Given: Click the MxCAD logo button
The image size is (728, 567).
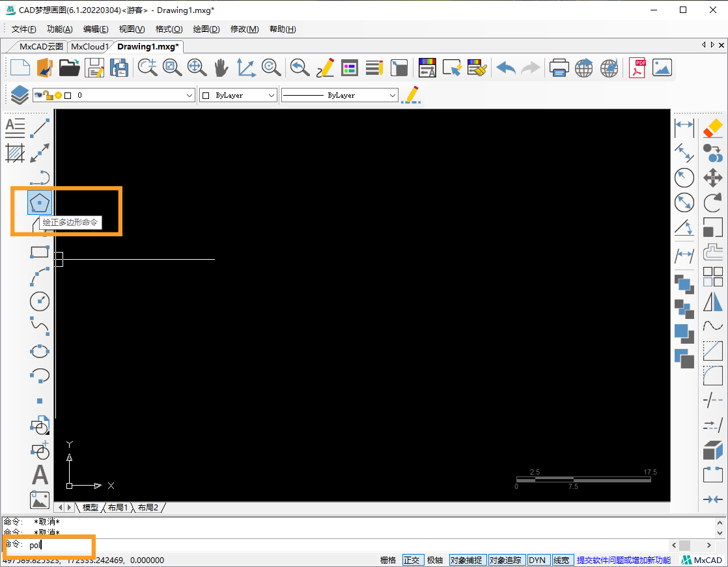Looking at the screenshot, I should point(703,560).
